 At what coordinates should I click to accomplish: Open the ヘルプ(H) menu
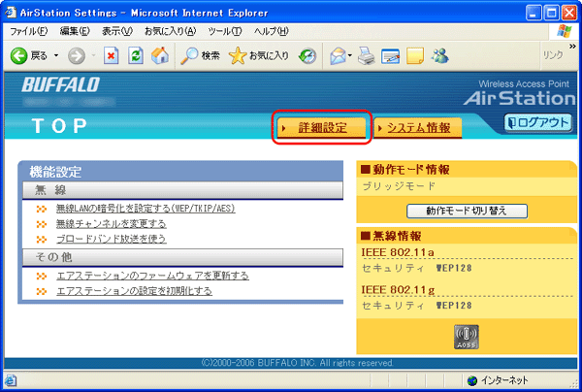pyautogui.click(x=271, y=31)
